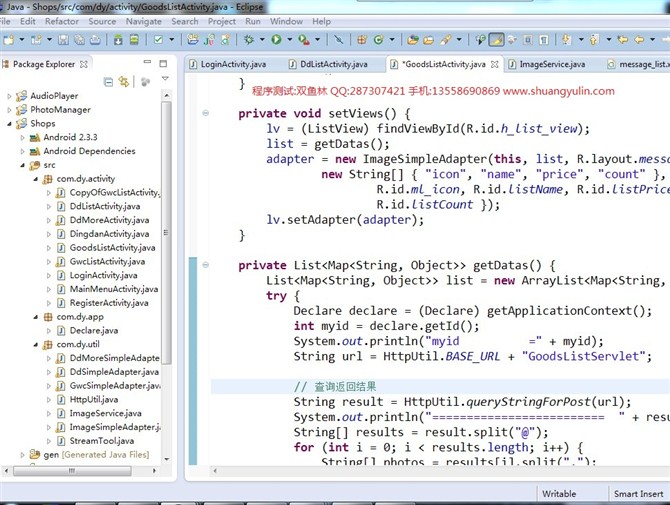Open the Android SDK Manager icon
The height and width of the screenshot is (505, 670).
pyautogui.click(x=118, y=40)
